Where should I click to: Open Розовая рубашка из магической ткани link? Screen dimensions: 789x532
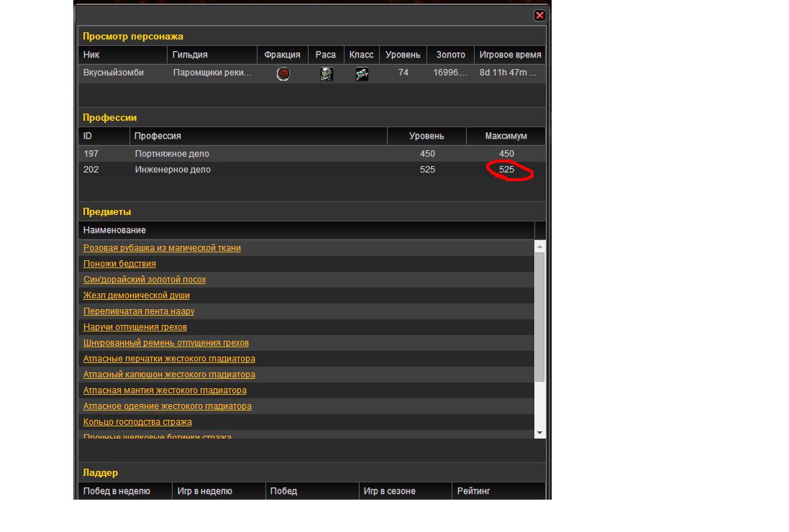click(x=162, y=248)
